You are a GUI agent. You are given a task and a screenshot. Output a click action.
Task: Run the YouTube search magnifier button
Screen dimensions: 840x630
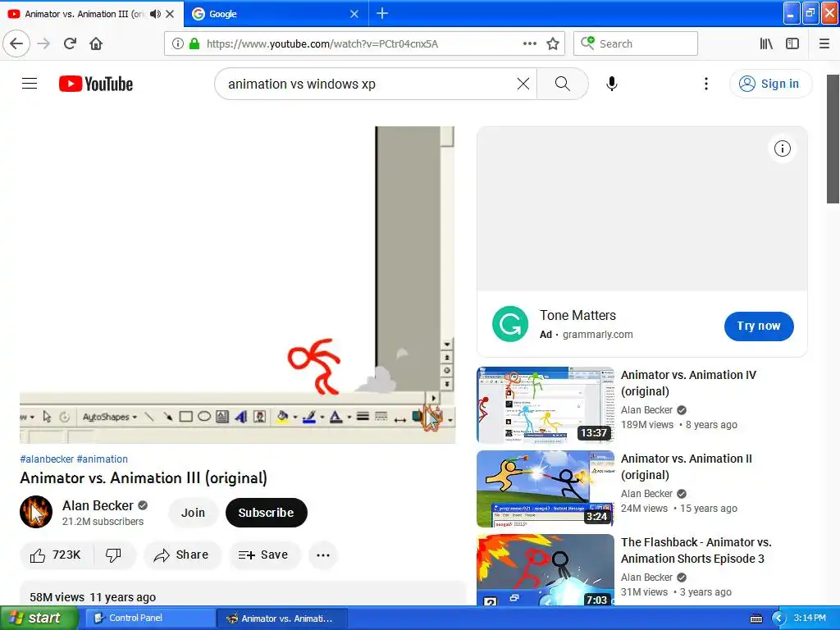(x=562, y=84)
